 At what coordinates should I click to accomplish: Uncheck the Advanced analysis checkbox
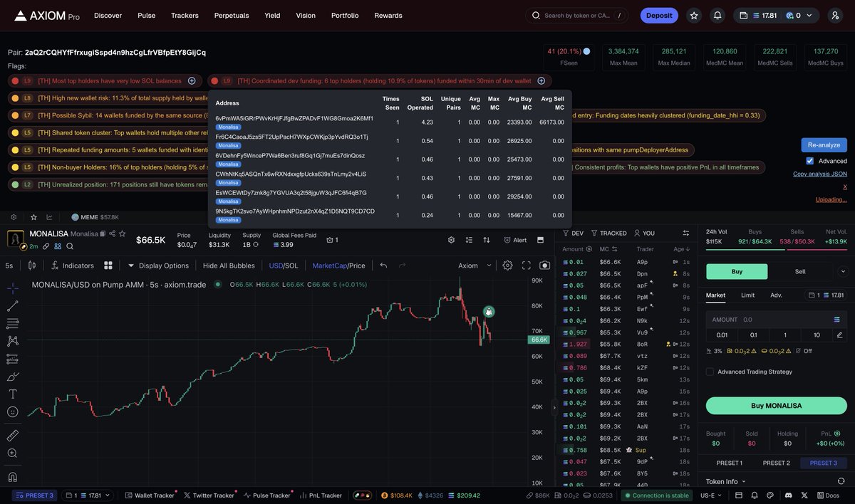pos(809,161)
